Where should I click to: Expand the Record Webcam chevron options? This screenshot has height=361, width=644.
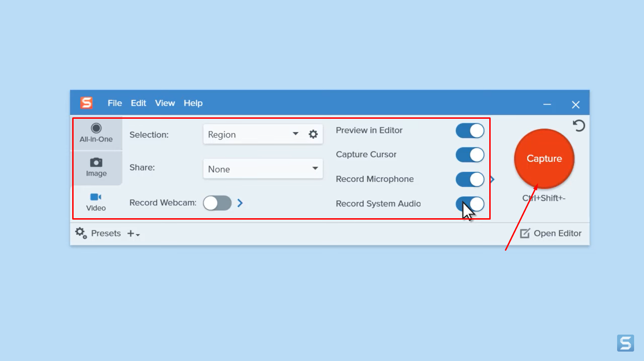[240, 203]
